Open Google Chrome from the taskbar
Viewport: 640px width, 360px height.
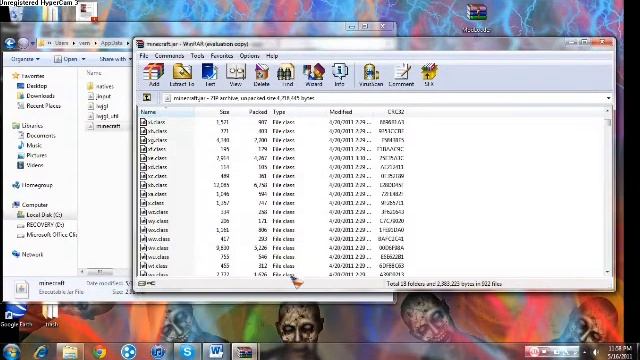(x=99, y=351)
